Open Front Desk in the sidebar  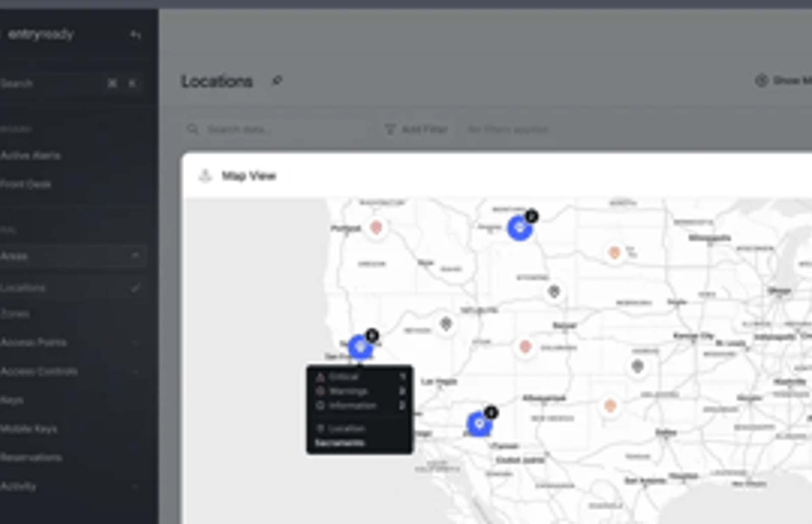click(x=25, y=184)
